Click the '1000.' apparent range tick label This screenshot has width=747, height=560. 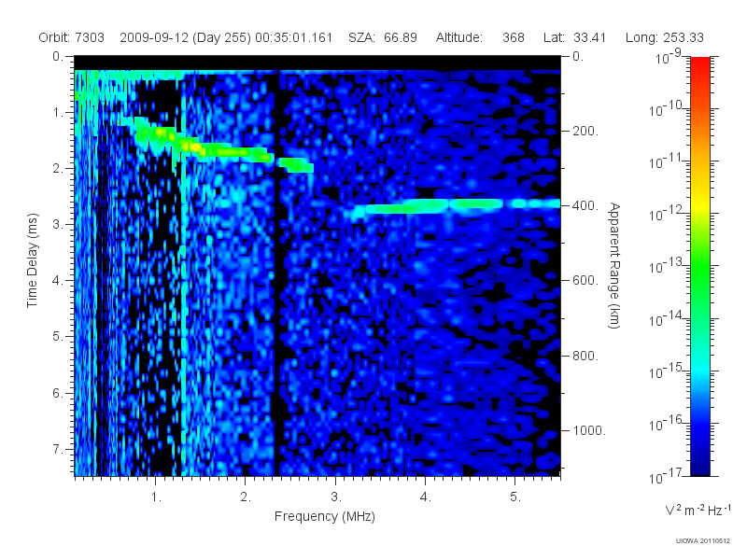click(x=589, y=430)
